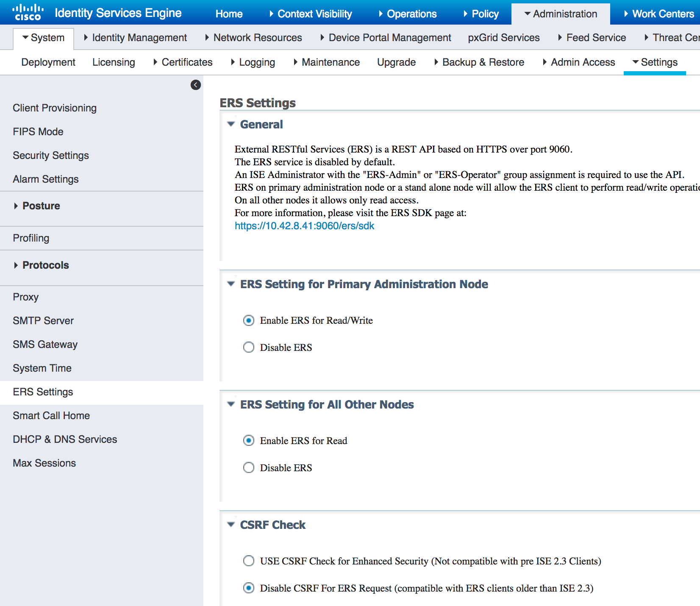Open the Maintenance submenu

point(327,62)
